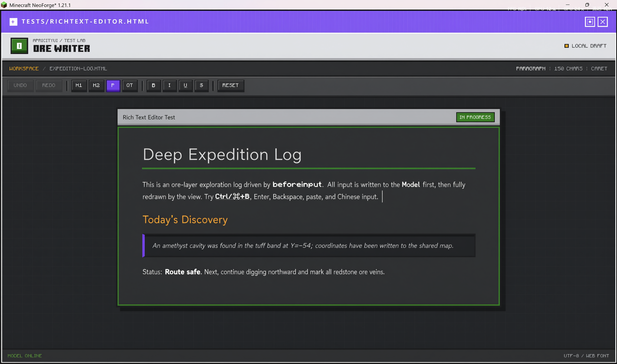Screen dimensions: 617x364
Task: Toggle strikethrough with the S button
Action: click(201, 85)
